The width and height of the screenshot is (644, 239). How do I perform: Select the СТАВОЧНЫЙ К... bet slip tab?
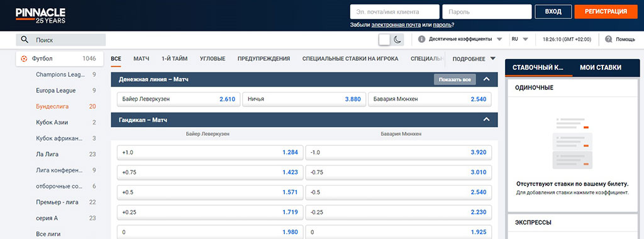tap(539, 68)
